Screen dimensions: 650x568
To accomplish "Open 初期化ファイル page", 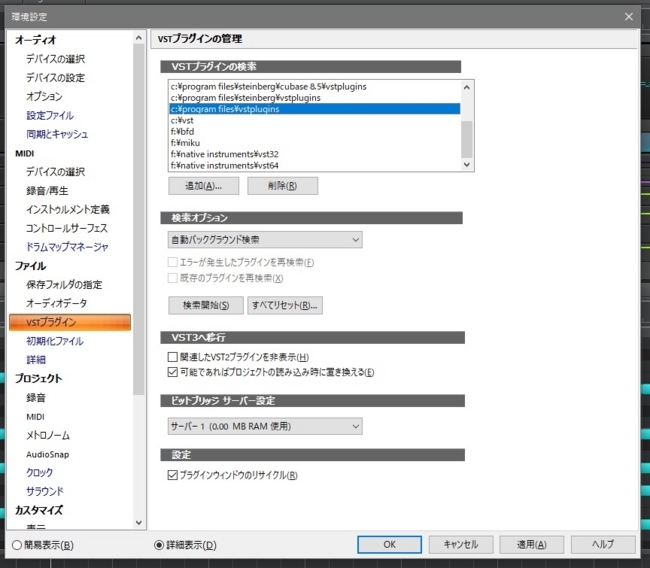I will tap(55, 341).
